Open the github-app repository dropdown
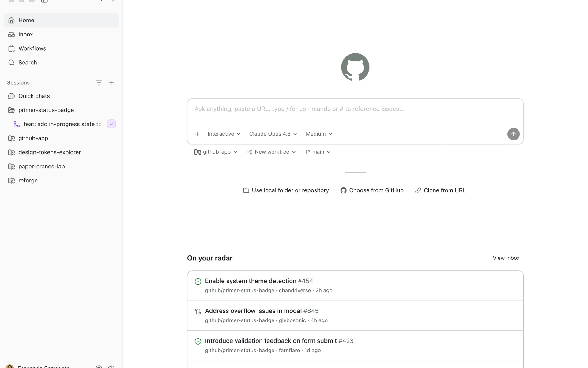Image resolution: width=588 pixels, height=368 pixels. [x=216, y=152]
